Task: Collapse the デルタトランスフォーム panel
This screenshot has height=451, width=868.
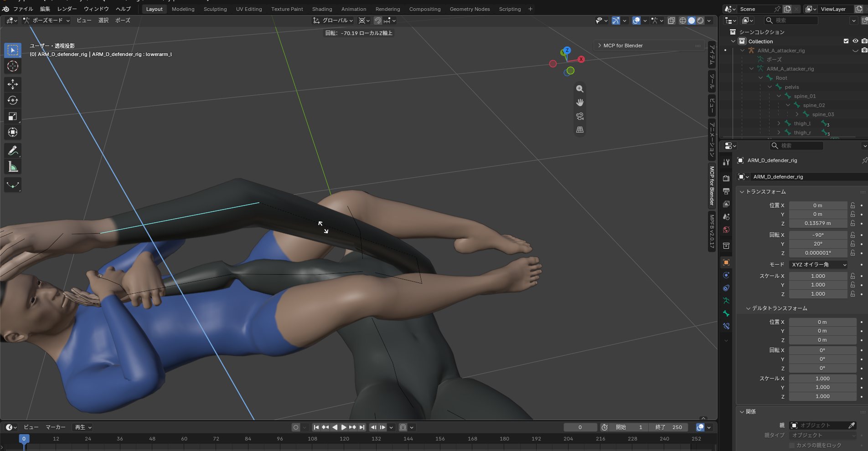Action: [748, 308]
